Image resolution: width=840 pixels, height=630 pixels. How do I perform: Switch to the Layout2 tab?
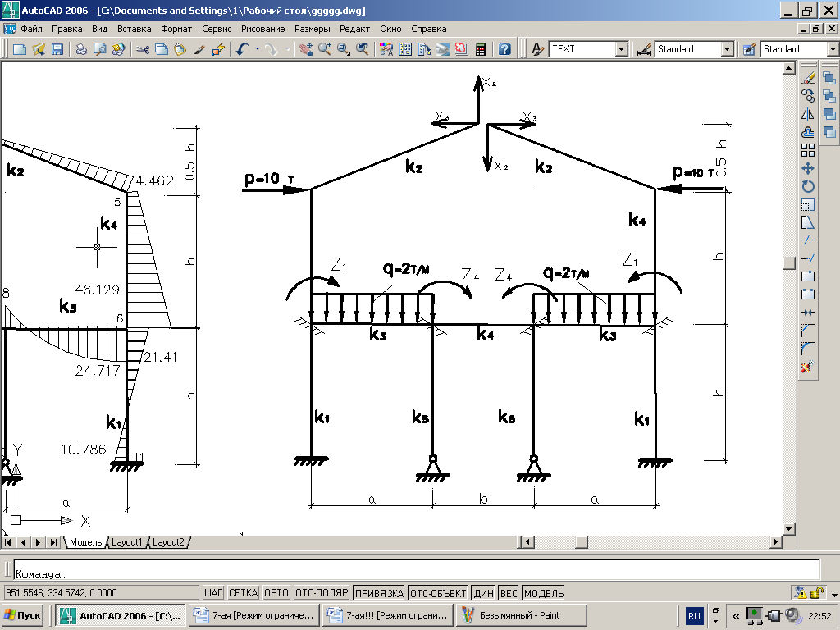click(168, 542)
